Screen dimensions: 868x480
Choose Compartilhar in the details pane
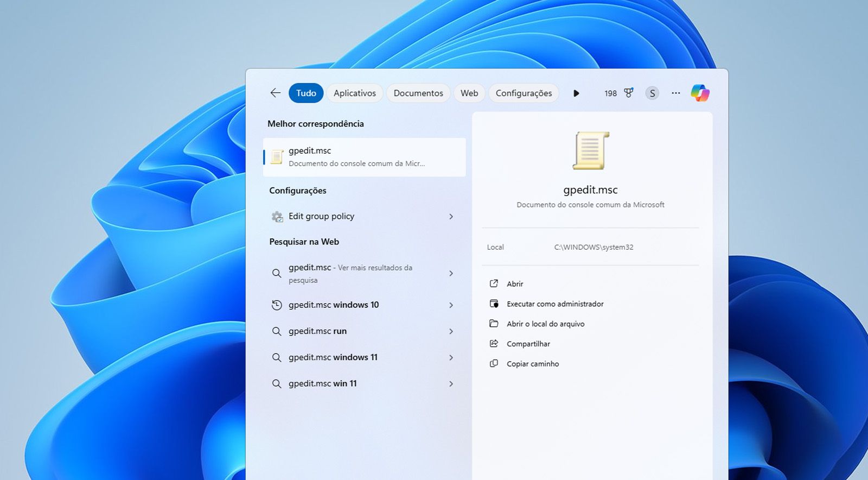point(528,344)
